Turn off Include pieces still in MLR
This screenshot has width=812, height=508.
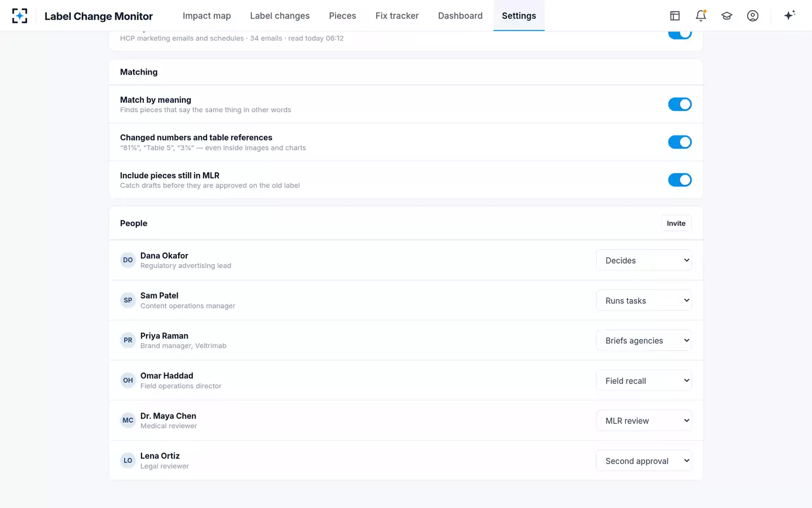[680, 180]
